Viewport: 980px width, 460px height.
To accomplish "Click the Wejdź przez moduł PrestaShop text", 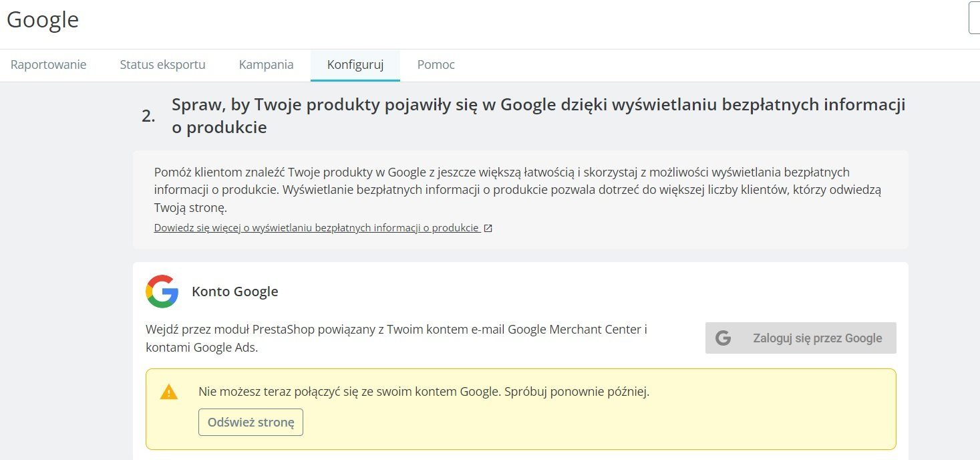I will 396,338.
